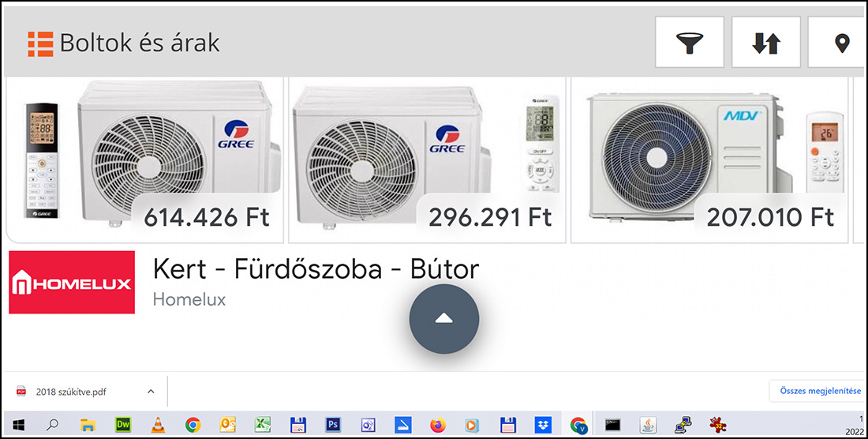Open the command prompt from the taskbar
Screen dimensions: 868x439
[x=612, y=425]
